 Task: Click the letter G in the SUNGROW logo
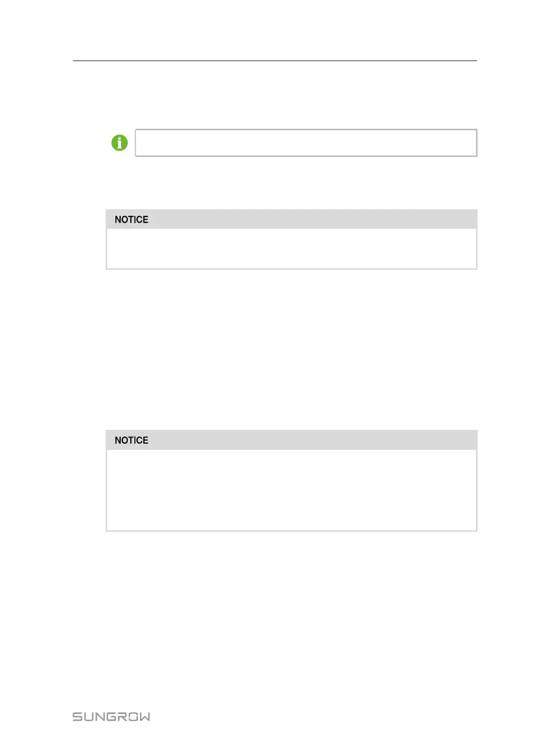pyautogui.click(x=111, y=717)
